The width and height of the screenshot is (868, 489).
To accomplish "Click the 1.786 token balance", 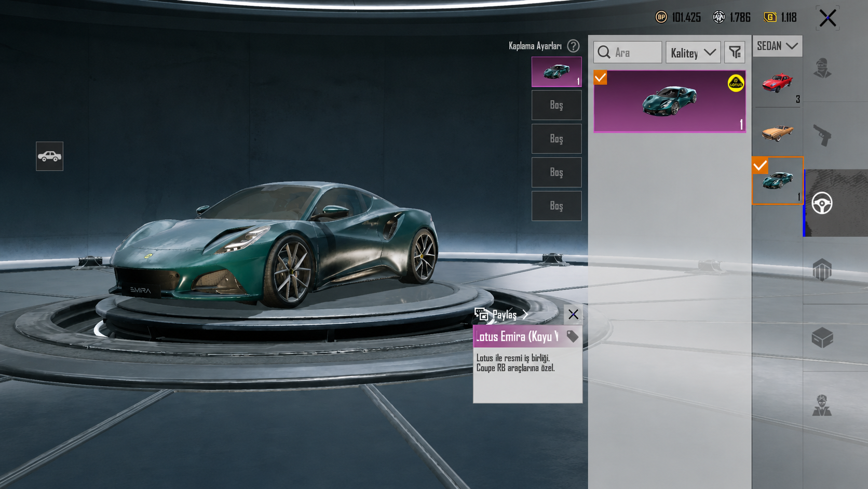I will pos(740,18).
